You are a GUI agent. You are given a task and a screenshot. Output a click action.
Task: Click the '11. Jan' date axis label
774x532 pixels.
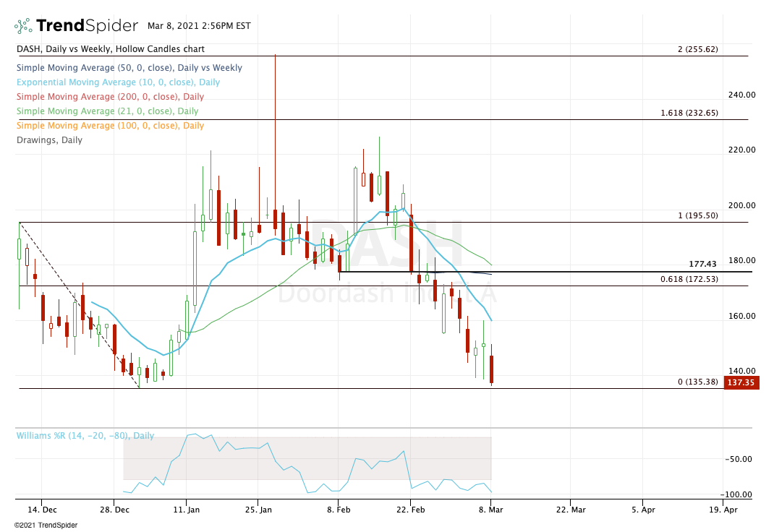pyautogui.click(x=187, y=510)
